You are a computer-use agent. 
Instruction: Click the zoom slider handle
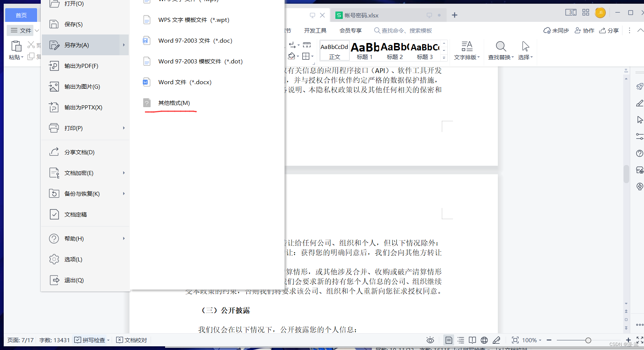click(x=588, y=340)
